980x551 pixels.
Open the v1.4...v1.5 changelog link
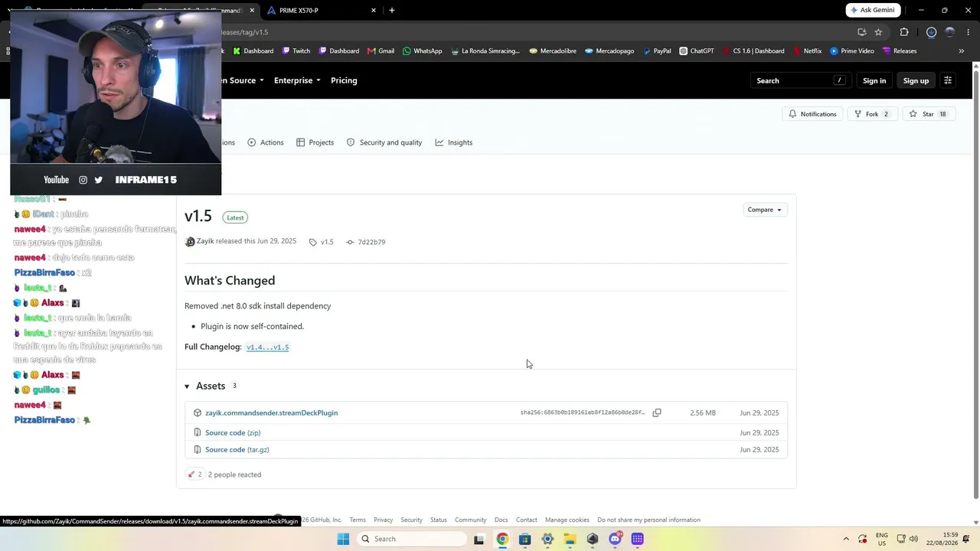267,347
